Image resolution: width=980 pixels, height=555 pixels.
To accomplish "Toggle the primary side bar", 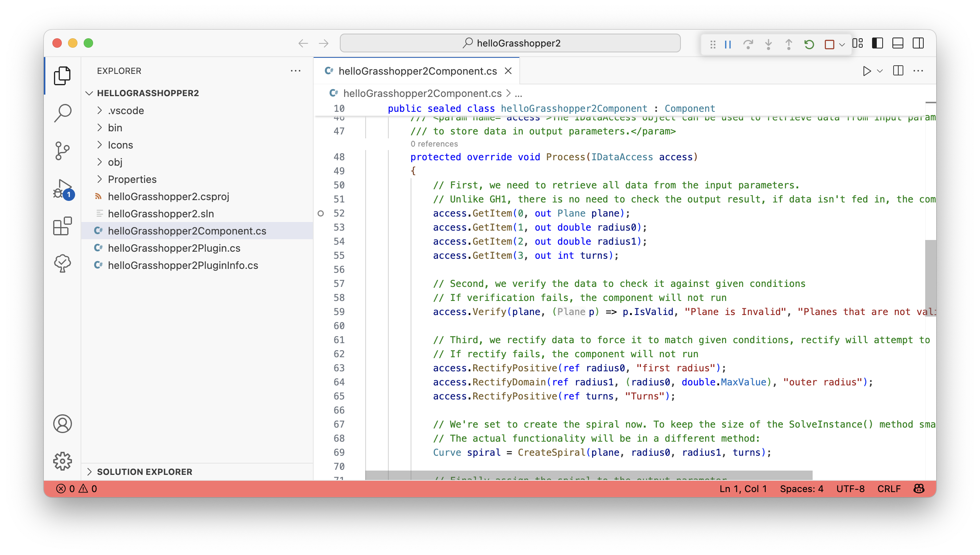I will 878,43.
